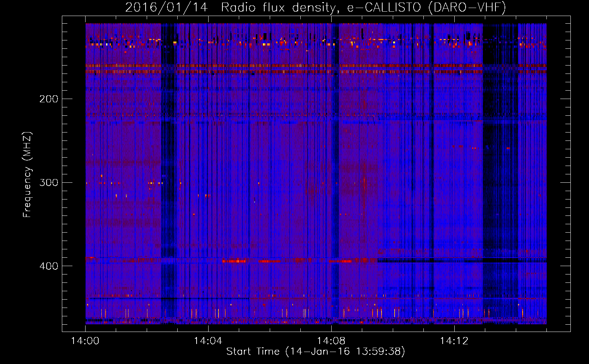Click the plot title 'Radio flux density, e-CALLISTO (DARO-VHF)'

coord(363,7)
